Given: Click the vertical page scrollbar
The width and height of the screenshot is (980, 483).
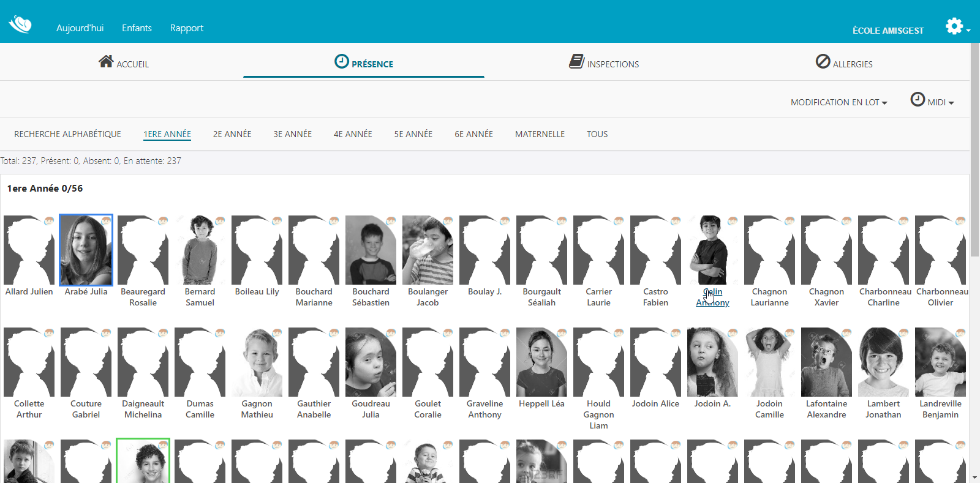Looking at the screenshot, I should tap(974, 150).
